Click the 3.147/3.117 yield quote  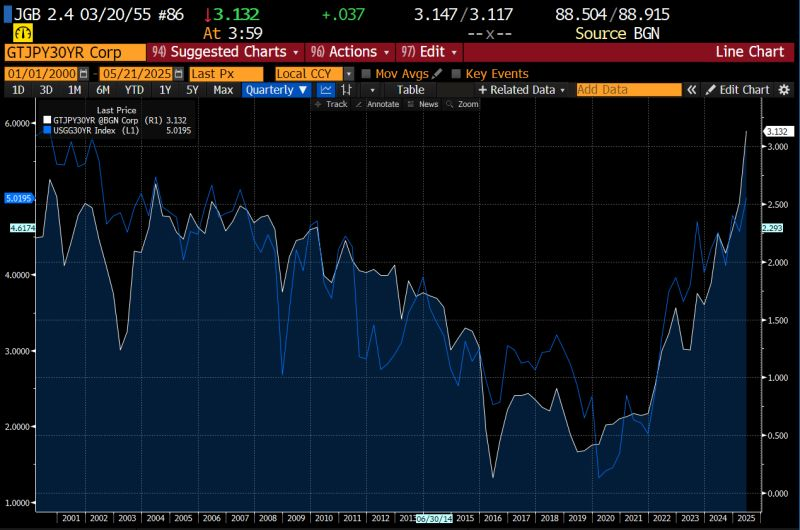tap(463, 14)
